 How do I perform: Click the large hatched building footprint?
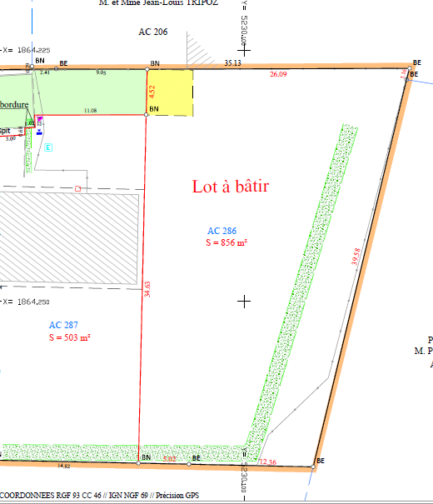(69, 238)
